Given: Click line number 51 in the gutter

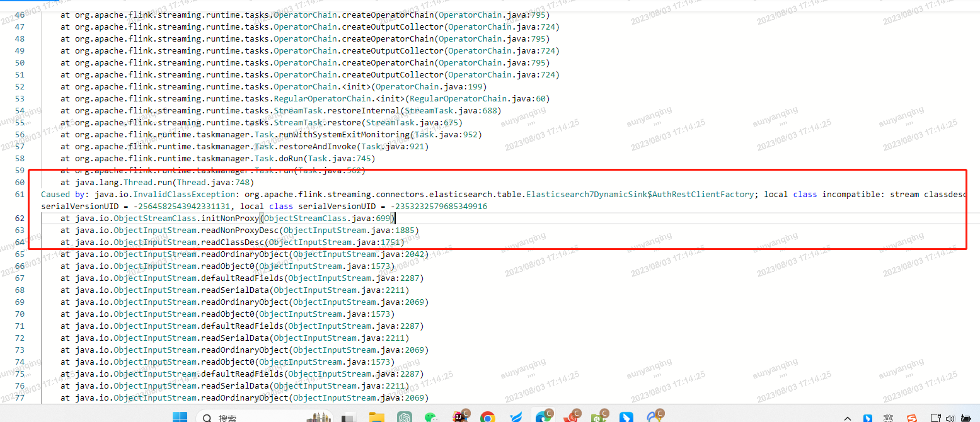Looking at the screenshot, I should coord(19,75).
